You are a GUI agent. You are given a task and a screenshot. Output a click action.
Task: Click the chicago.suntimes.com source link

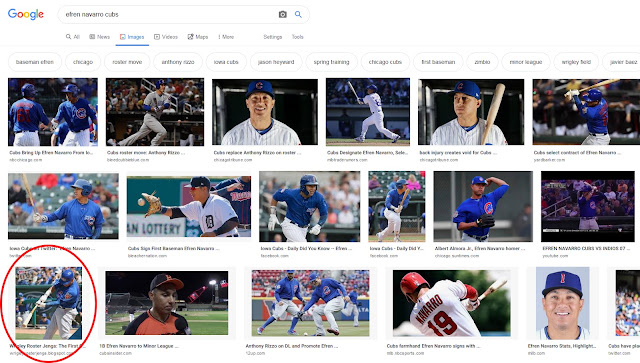(x=457, y=256)
